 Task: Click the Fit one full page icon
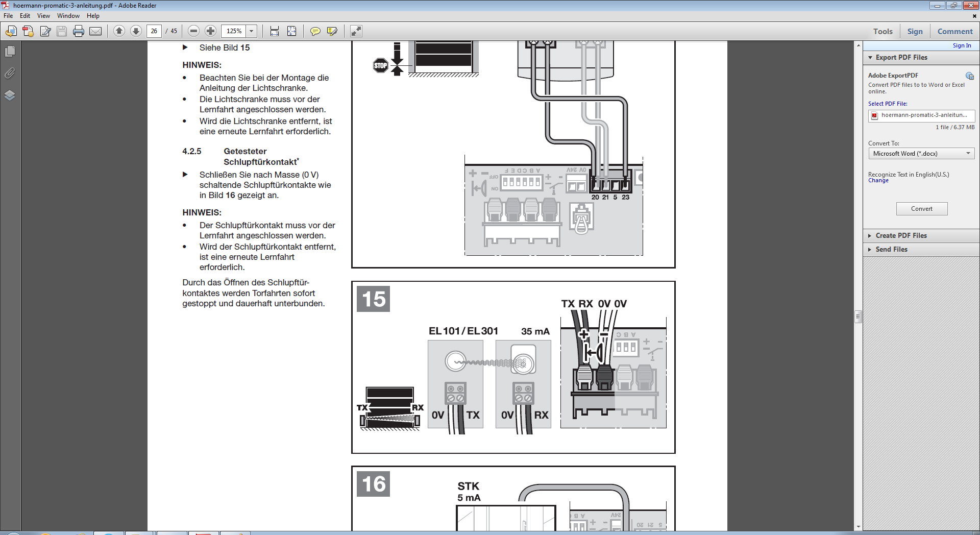(x=291, y=31)
